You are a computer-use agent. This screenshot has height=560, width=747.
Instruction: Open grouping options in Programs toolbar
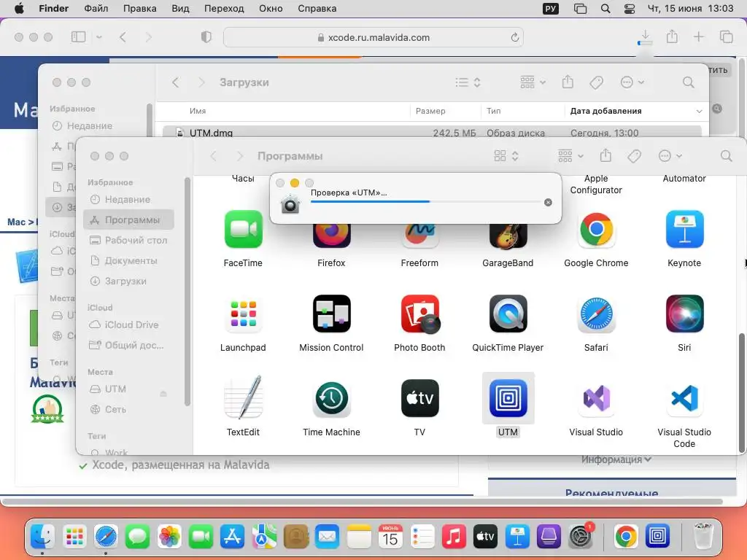(570, 156)
